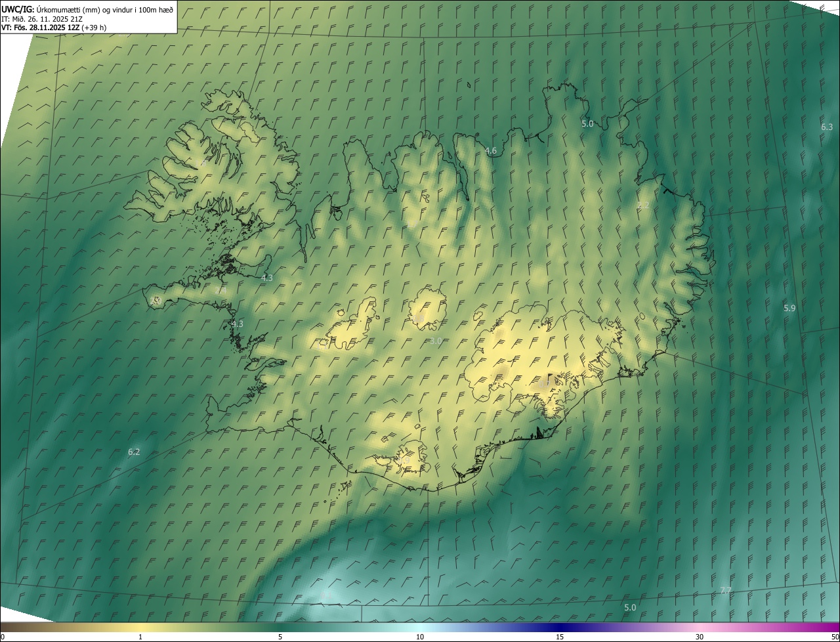Viewport: 840px width, 642px height.
Task: Select the 2.4 value on Snæfellsnes peninsula
Action: tap(221, 290)
